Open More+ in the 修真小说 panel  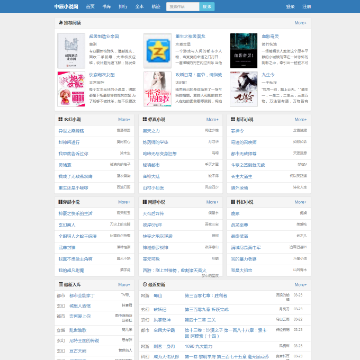[212, 119]
